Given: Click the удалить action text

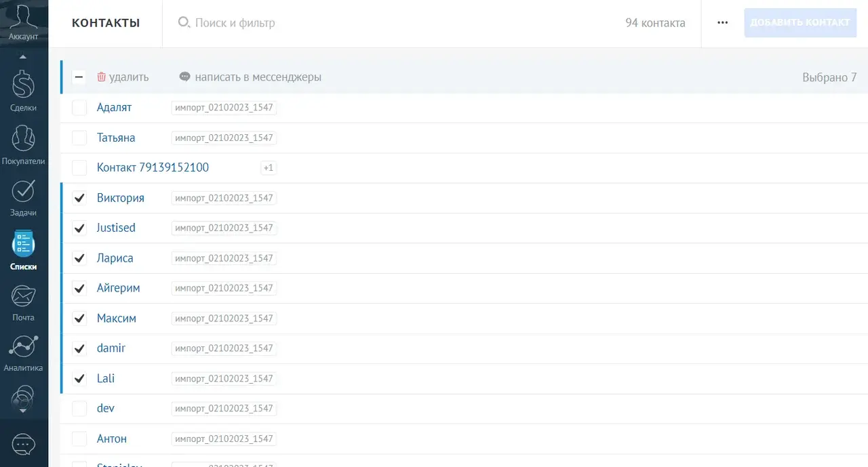Looking at the screenshot, I should pos(129,77).
